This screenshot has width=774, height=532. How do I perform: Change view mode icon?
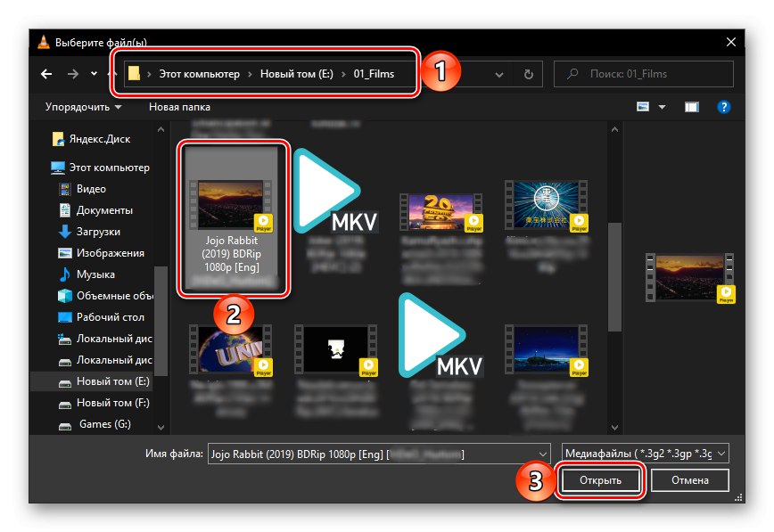(643, 107)
